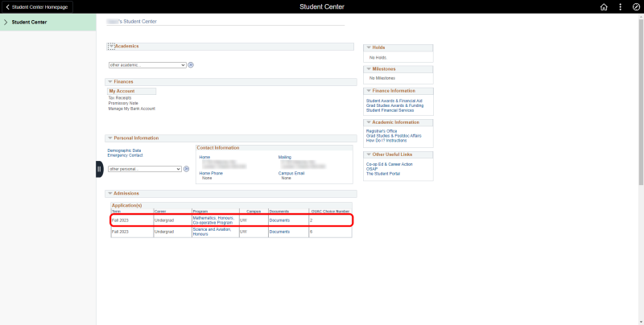Open Science and Aviation, Honours application
644x325 pixels.
[x=212, y=232]
